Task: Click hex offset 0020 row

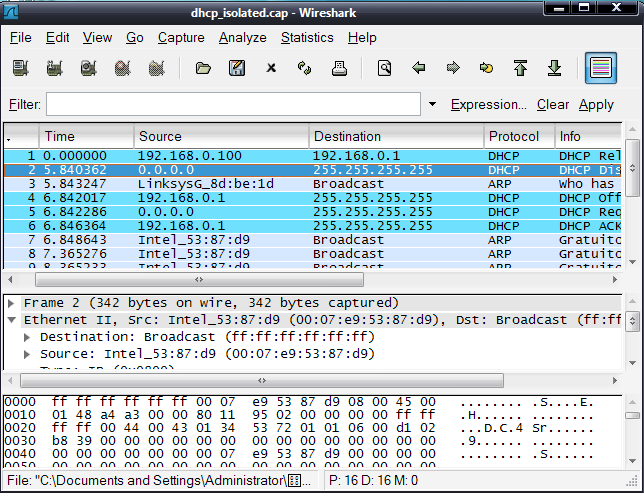Action: coord(299,428)
